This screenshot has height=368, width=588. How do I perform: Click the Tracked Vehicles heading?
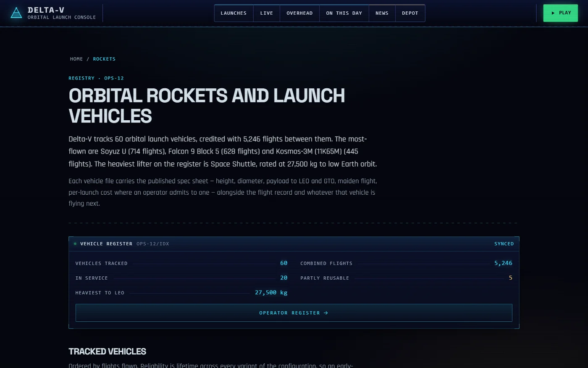coord(108,352)
